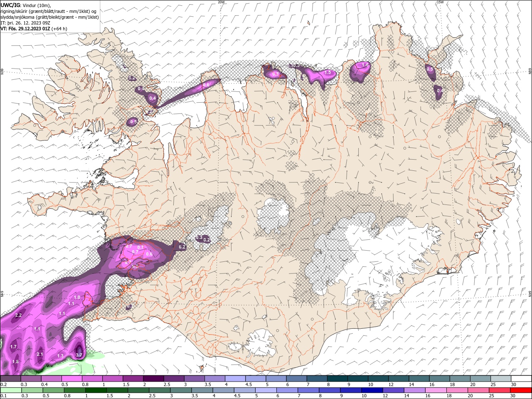Screen dimensions: 532x399
Task: Pick the periwinkle 7 swatch in lower legend row
Action: point(308,390)
